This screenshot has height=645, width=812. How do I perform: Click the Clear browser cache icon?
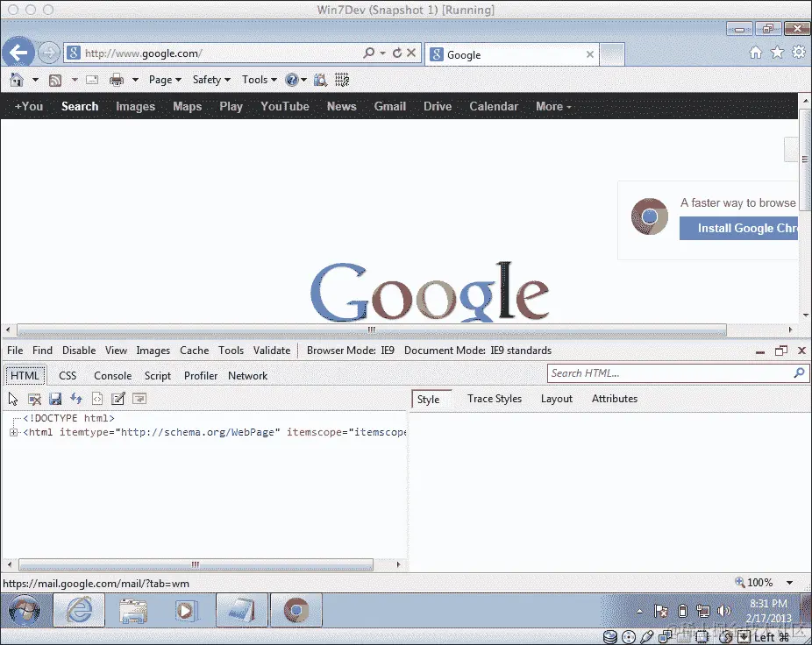point(35,399)
